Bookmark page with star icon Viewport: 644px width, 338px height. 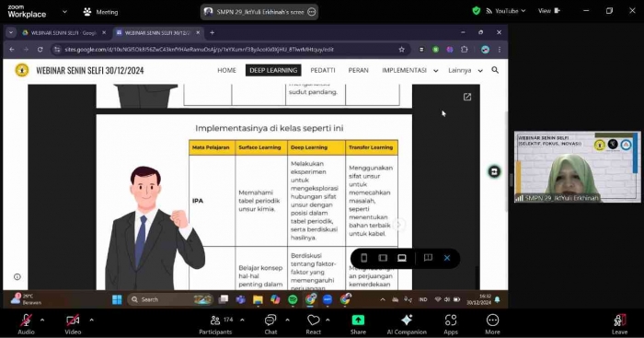point(401,50)
